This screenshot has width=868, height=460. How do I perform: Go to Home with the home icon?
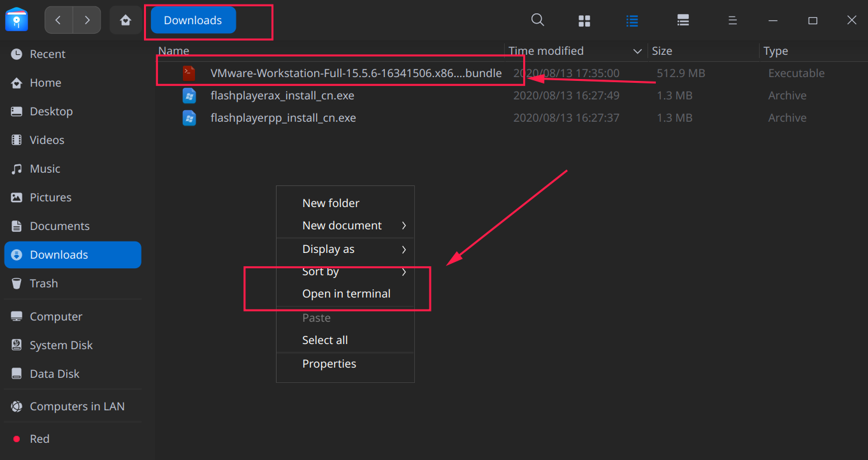pyautogui.click(x=126, y=20)
